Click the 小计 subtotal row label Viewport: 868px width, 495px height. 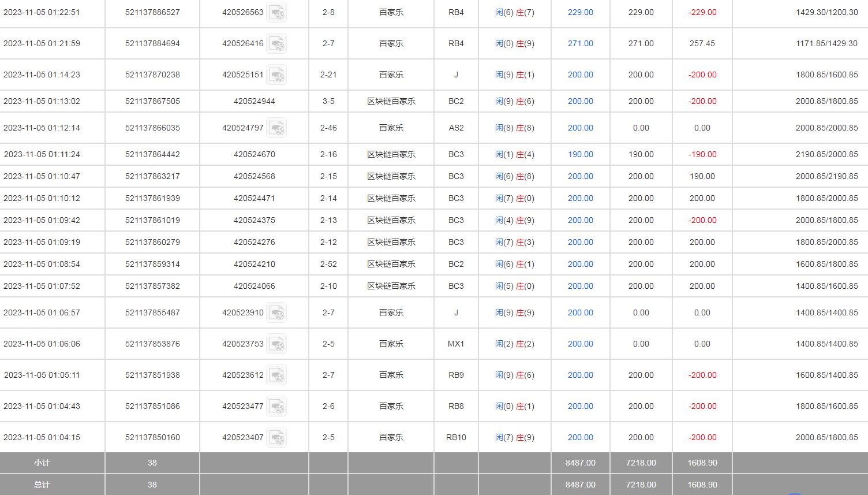coord(42,463)
